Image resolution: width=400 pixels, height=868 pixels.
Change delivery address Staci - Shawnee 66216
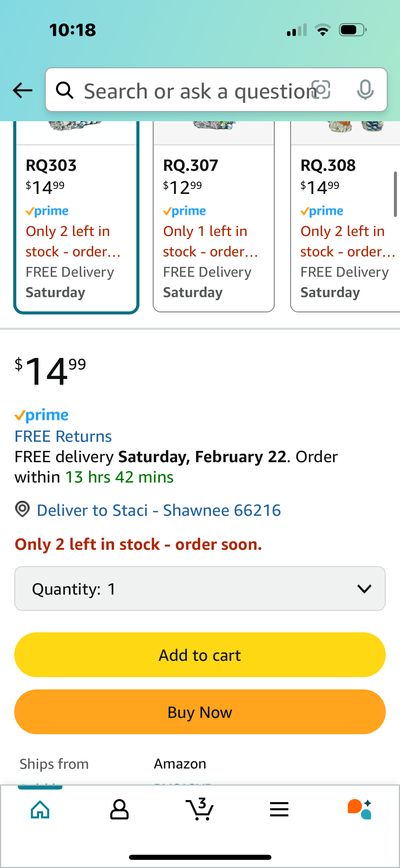159,510
